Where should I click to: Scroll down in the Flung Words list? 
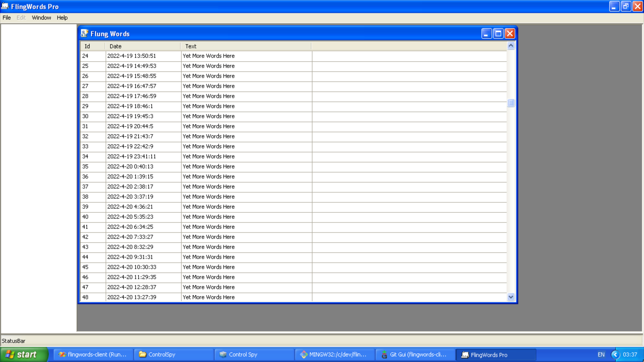coord(511,297)
